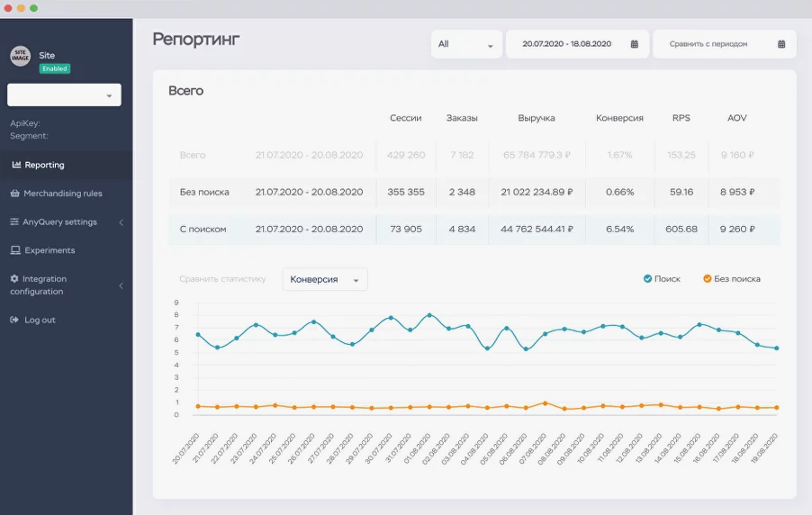Viewport: 812px width, 515px height.
Task: Click sessions value 355 355
Action: 406,192
